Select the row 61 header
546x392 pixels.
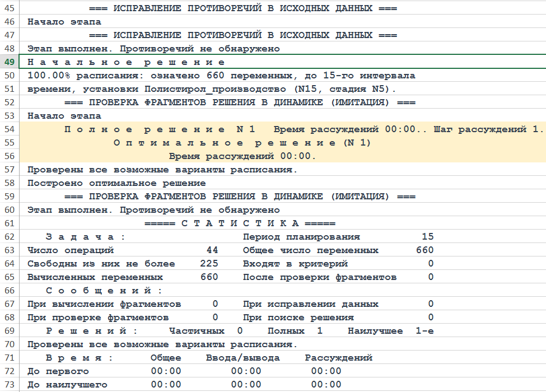(9, 223)
